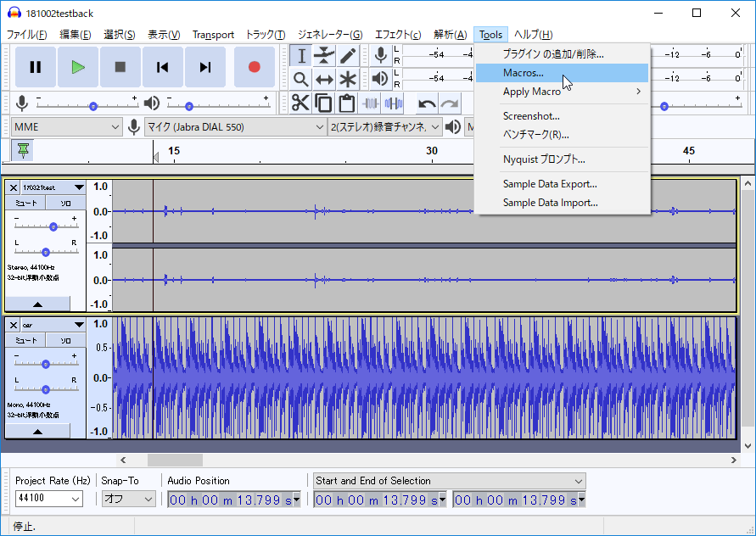This screenshot has height=536, width=756.
Task: Solo the car track
Action: [65, 340]
